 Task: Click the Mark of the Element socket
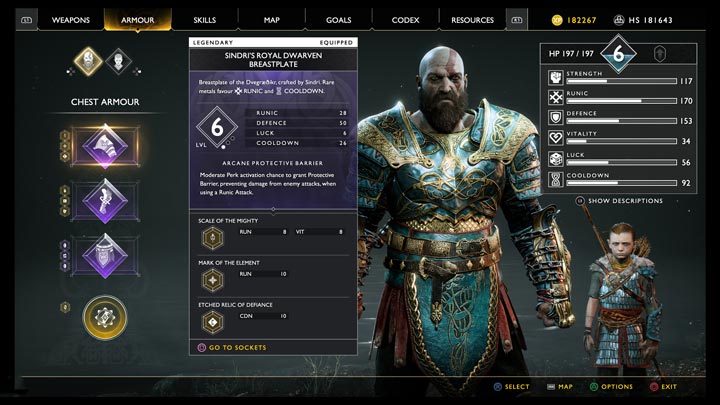point(213,280)
